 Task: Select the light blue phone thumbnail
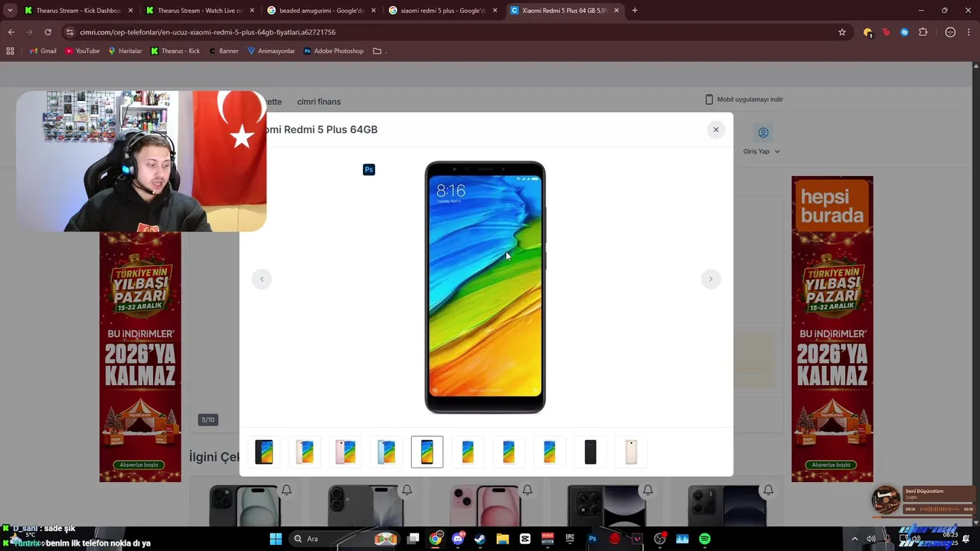click(x=386, y=452)
